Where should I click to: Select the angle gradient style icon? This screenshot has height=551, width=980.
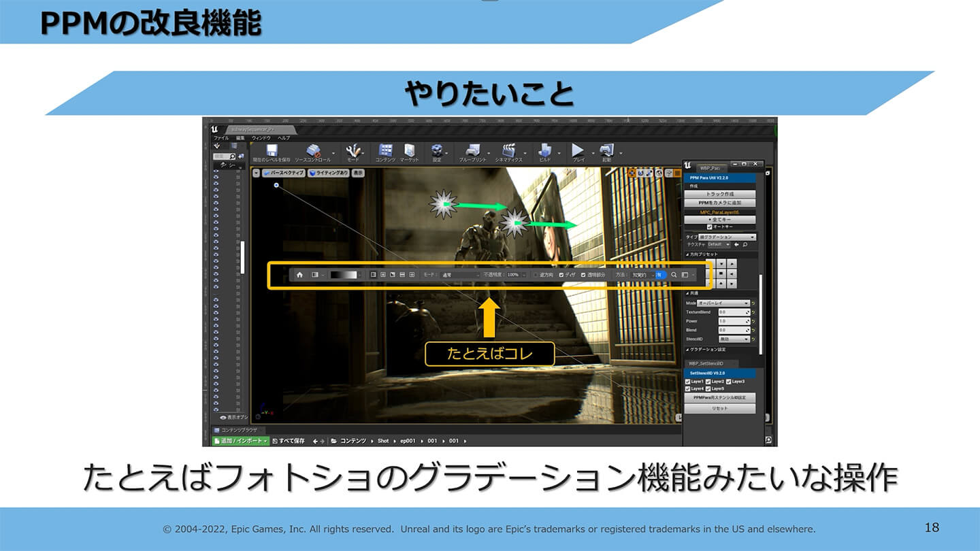[x=392, y=275]
